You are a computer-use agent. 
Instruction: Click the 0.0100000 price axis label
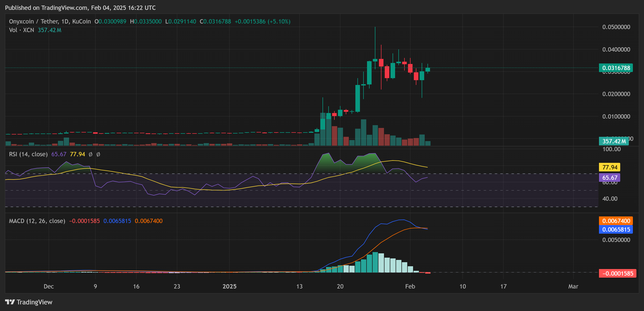pos(616,116)
